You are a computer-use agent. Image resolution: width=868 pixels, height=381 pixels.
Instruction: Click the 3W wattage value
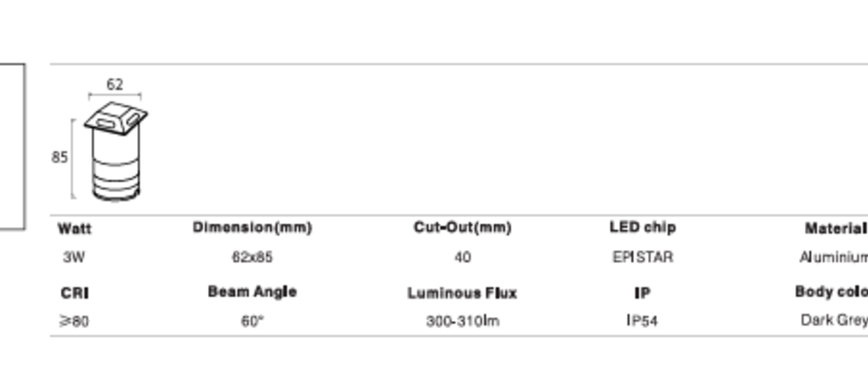[74, 258]
